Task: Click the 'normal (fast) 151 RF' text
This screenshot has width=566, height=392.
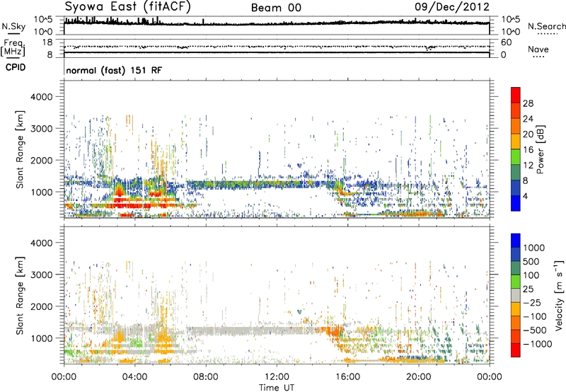Action: [114, 70]
